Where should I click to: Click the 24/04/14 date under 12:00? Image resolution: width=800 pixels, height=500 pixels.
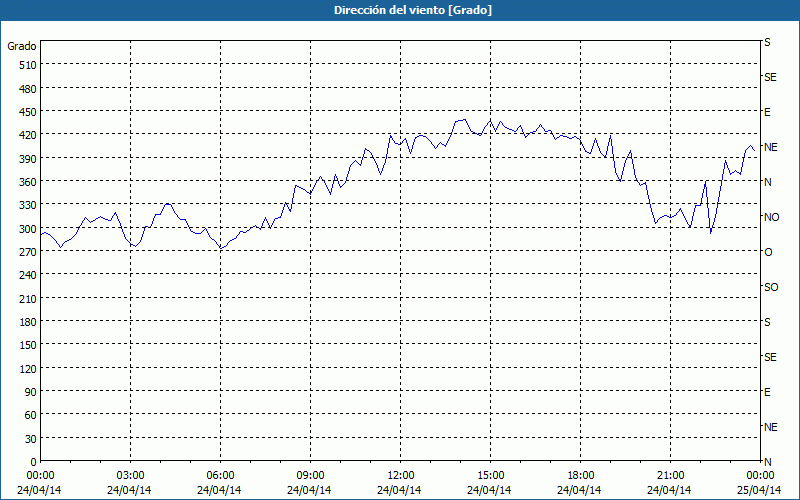(399, 490)
